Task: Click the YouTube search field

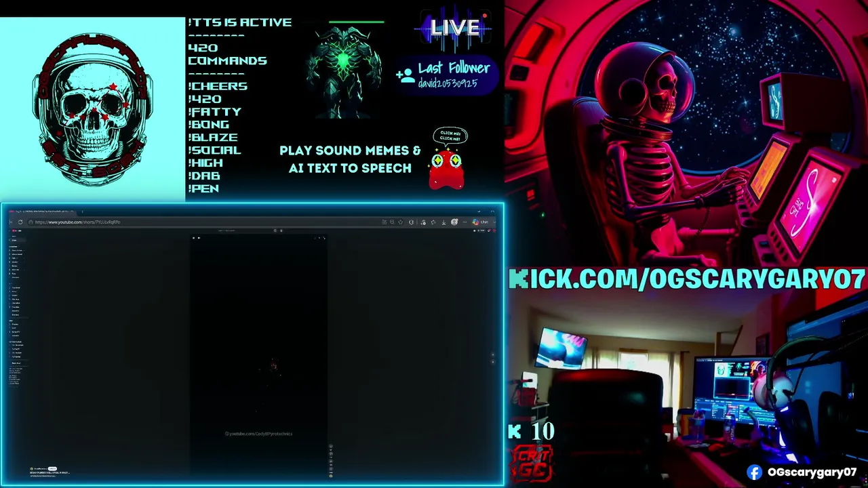Action: click(244, 230)
